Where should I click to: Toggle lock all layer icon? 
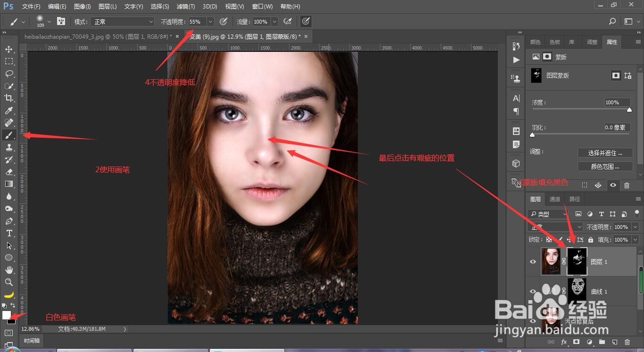click(x=590, y=240)
